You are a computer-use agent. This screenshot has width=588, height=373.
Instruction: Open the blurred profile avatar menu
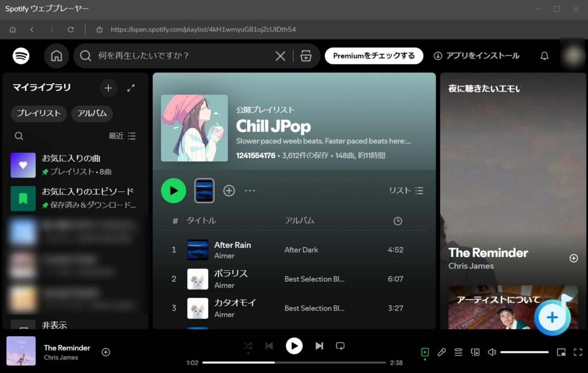(x=574, y=55)
